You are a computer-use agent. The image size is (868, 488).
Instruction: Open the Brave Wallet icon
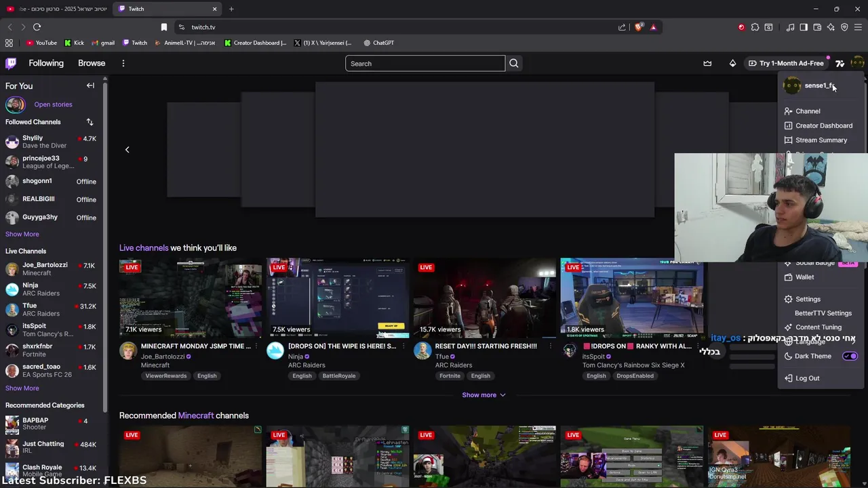(817, 27)
